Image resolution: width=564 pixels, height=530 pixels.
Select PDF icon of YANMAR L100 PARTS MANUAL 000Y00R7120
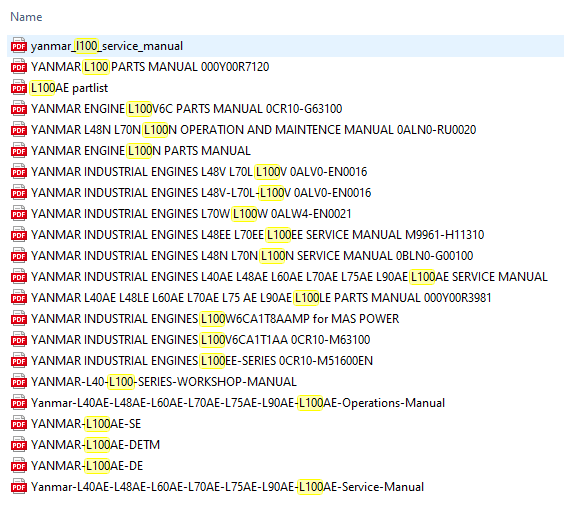coord(19,67)
